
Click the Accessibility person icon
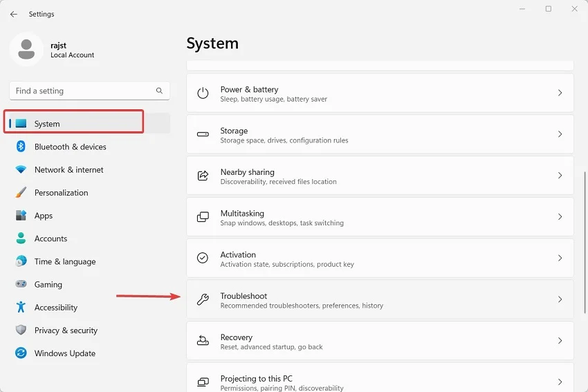pos(21,308)
